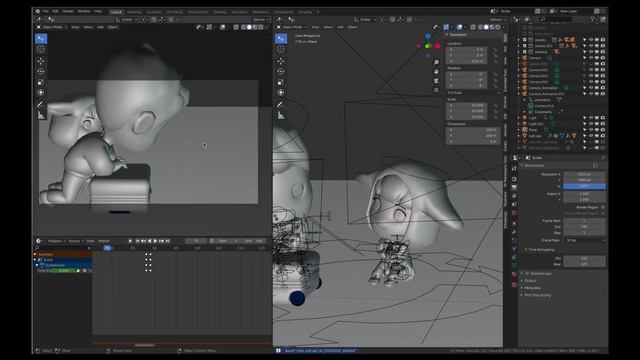Select the Annotate tool in left viewport
Screen dimensions: 640x360
click(x=41, y=104)
